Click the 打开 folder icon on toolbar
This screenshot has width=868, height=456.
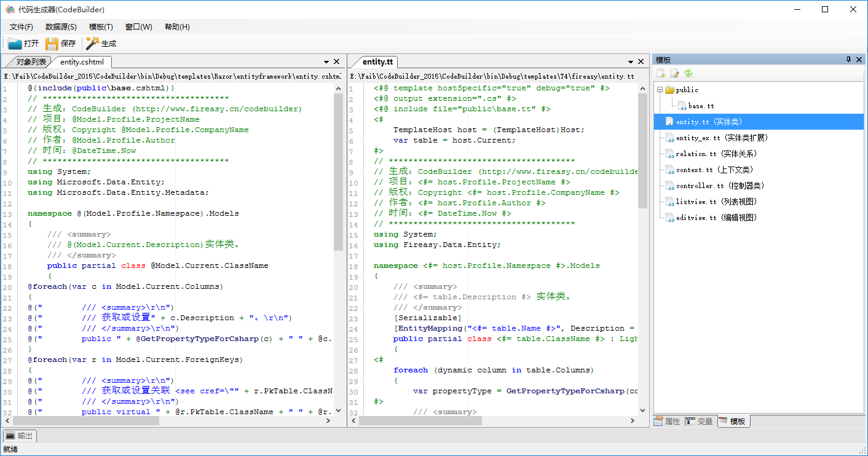[14, 43]
